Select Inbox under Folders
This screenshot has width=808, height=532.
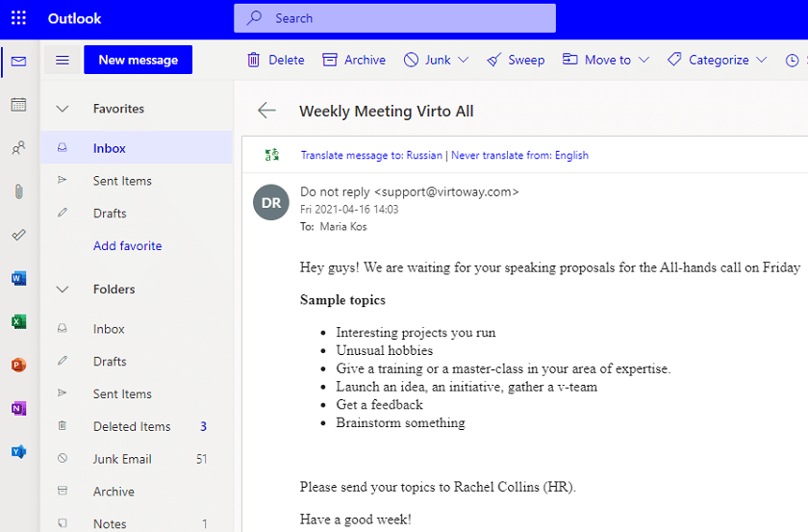pos(137,329)
